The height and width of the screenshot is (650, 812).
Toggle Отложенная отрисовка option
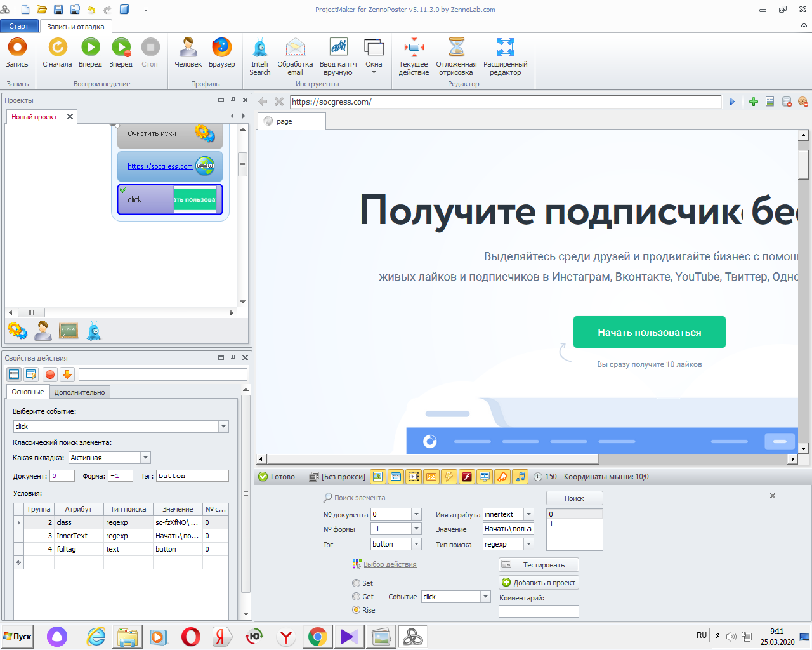[456, 56]
